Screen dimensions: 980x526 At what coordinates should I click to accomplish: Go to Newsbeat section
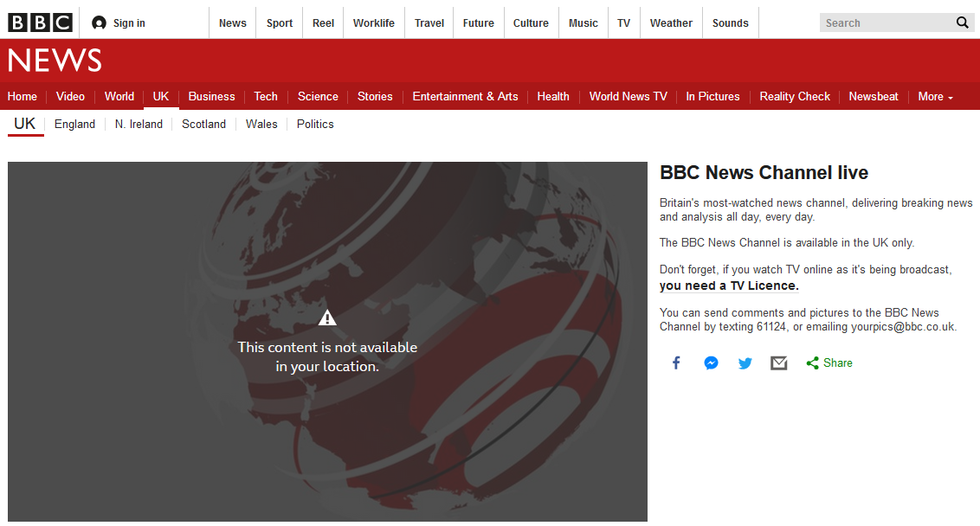point(874,97)
